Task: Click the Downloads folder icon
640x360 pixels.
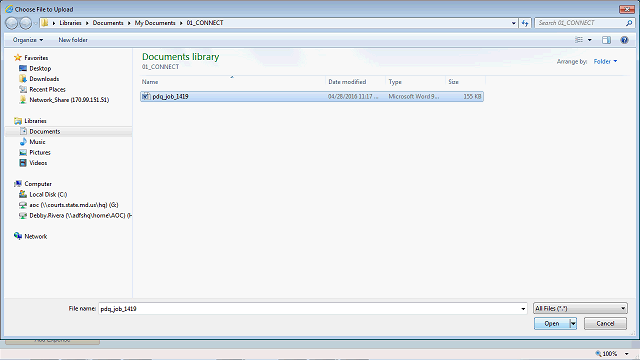Action: (23, 79)
